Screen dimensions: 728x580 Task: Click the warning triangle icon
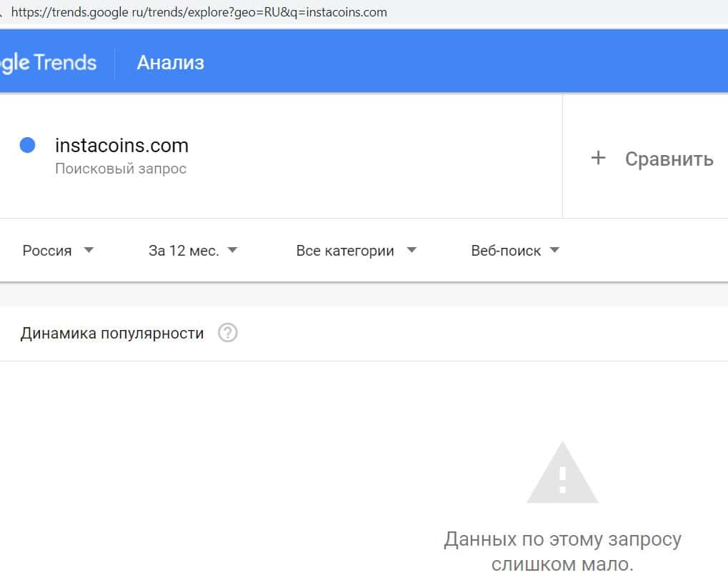[x=562, y=474]
